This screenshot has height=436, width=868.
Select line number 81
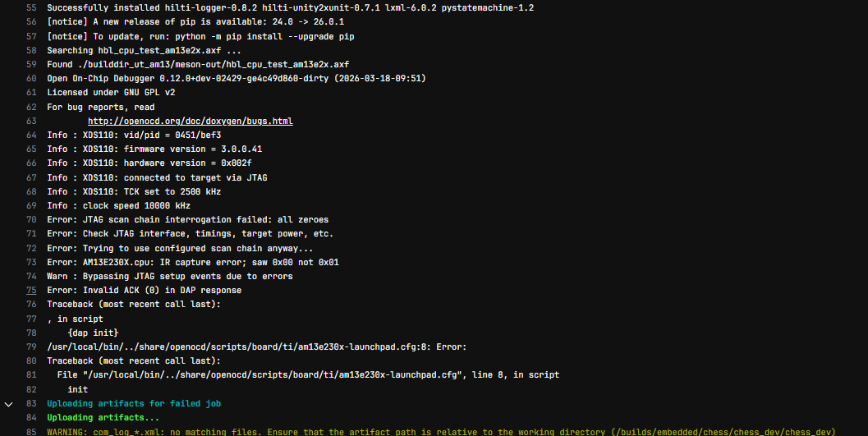[31, 374]
